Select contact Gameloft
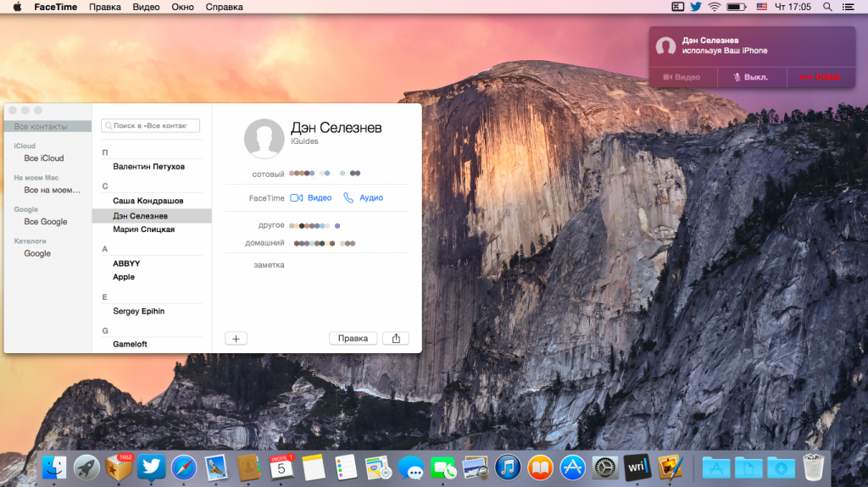Viewport: 868px width, 487px height. tap(130, 344)
